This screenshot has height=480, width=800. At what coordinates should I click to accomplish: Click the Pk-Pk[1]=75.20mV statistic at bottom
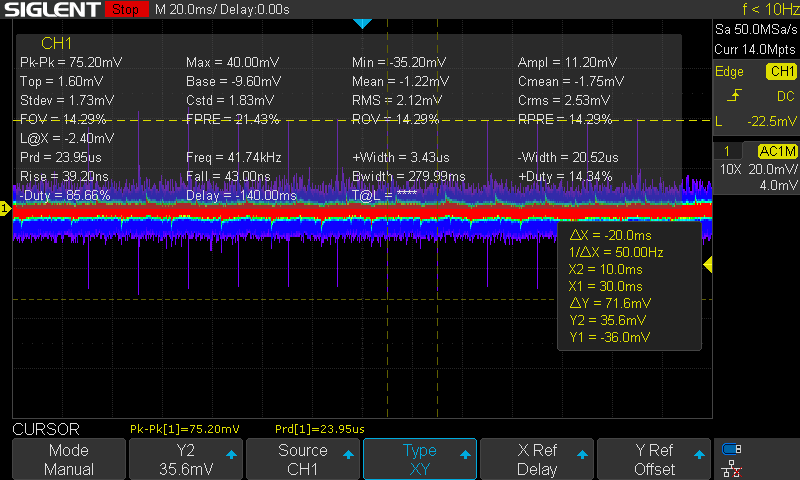[x=185, y=429]
